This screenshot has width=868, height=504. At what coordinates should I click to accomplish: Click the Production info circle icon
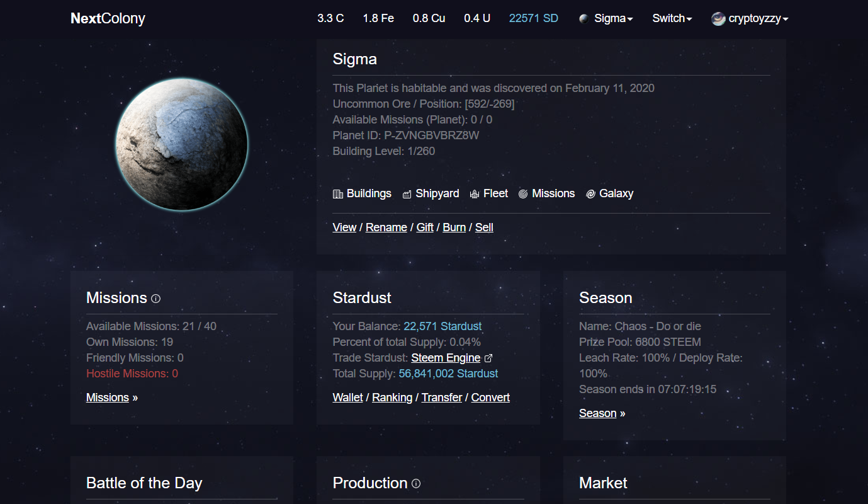click(416, 484)
